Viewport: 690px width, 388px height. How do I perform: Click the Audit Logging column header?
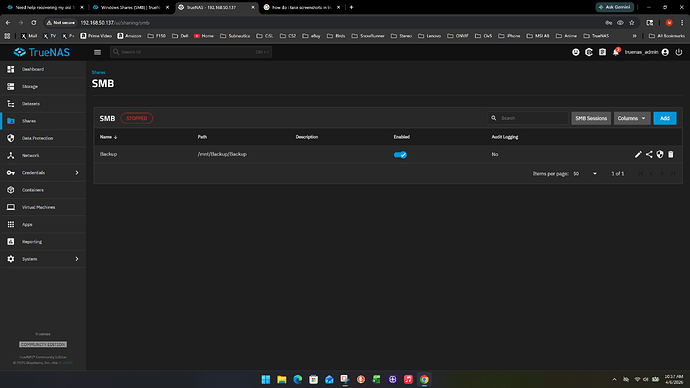tap(505, 137)
